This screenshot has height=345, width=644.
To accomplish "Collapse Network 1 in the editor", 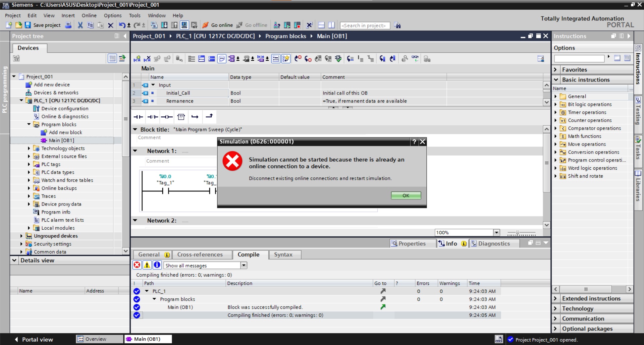I will pyautogui.click(x=135, y=151).
